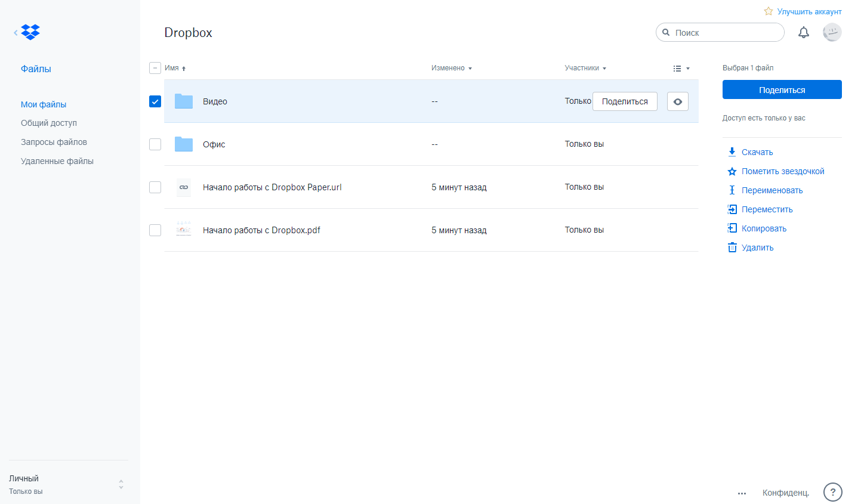Click the Переименовать rename icon
864x504 pixels.
[x=732, y=190]
